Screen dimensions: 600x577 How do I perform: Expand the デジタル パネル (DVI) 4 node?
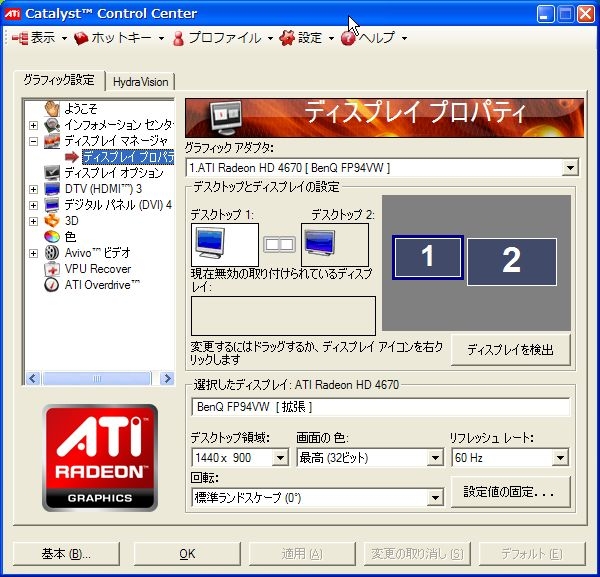(x=33, y=205)
